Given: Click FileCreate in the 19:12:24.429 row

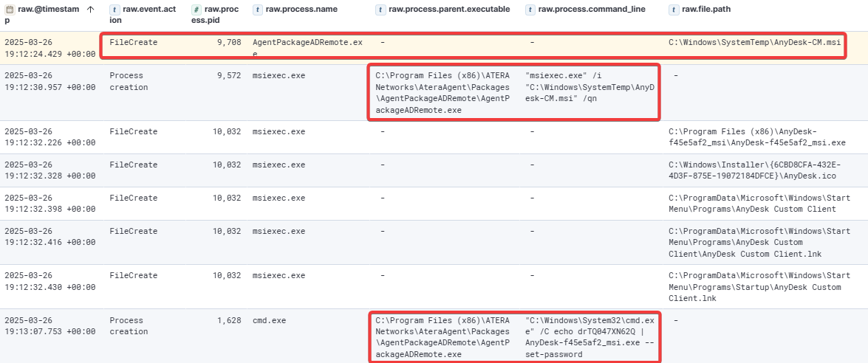Looking at the screenshot, I should [x=134, y=42].
